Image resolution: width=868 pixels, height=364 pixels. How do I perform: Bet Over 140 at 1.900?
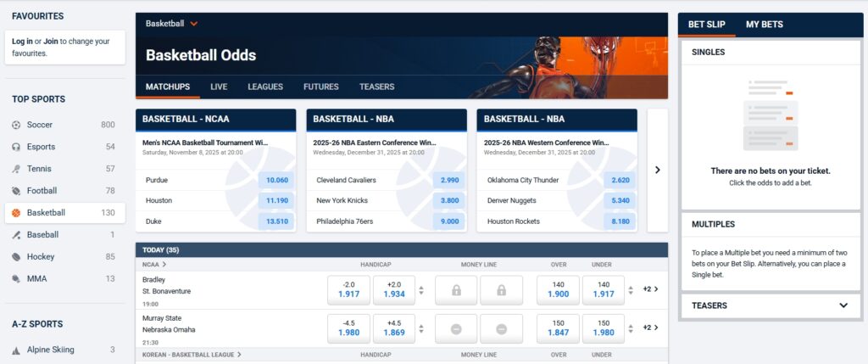pyautogui.click(x=558, y=290)
